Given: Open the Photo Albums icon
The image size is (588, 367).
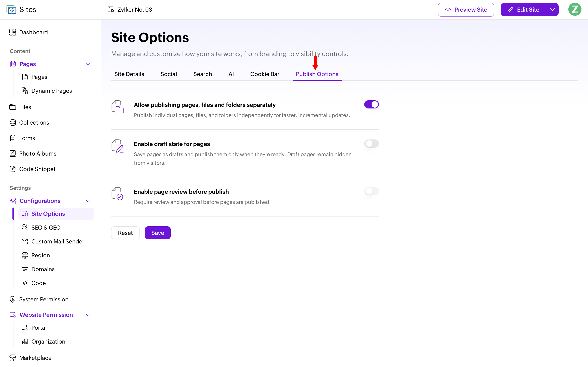Looking at the screenshot, I should pyautogui.click(x=13, y=154).
